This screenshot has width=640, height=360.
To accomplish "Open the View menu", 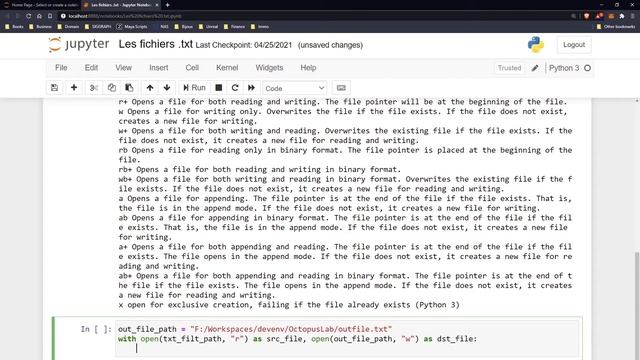I will (123, 68).
